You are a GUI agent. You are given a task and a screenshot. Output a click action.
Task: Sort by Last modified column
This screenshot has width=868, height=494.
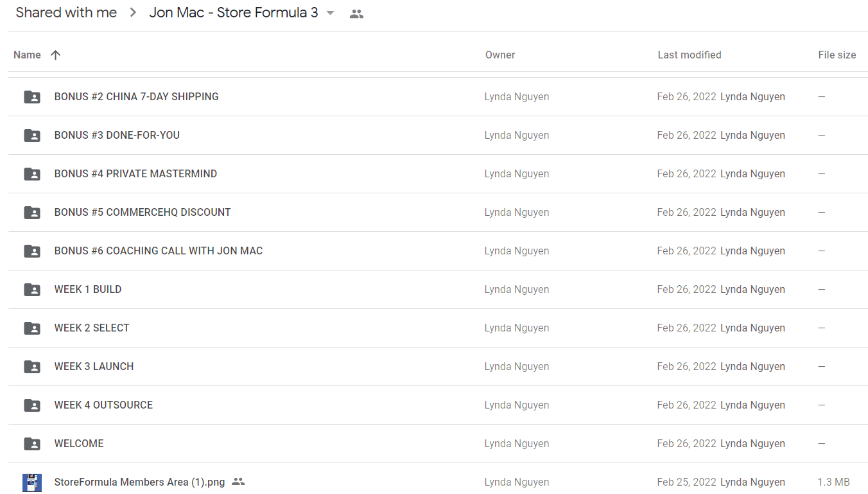[x=690, y=55]
